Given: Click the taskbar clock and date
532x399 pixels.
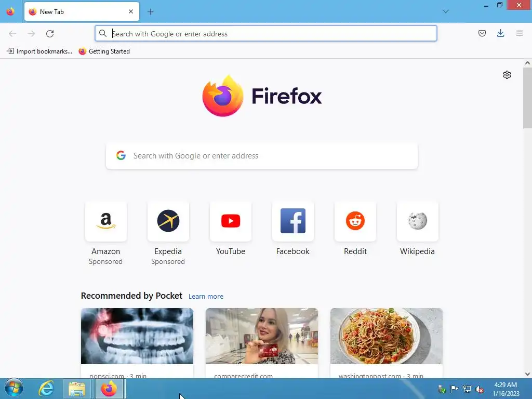Looking at the screenshot, I should (506, 389).
